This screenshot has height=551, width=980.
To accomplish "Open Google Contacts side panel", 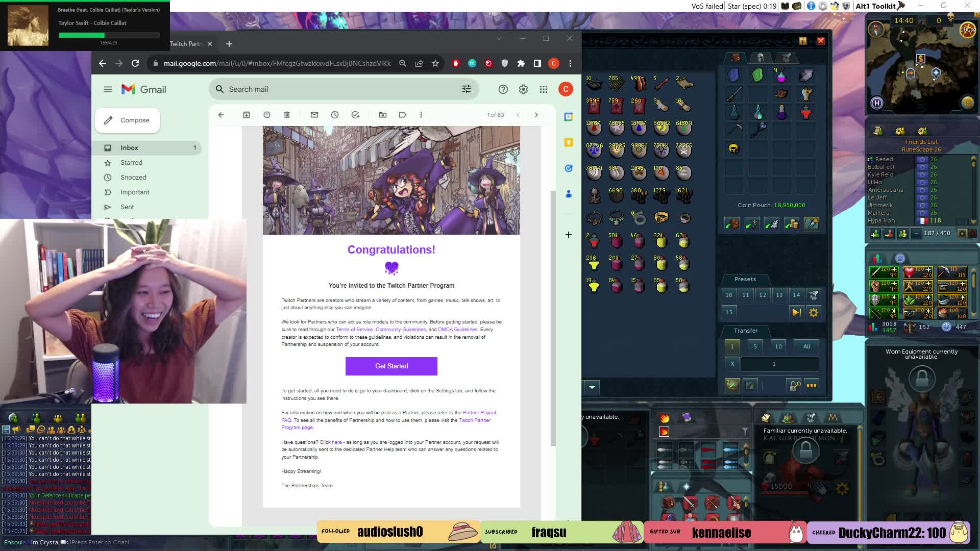I will (569, 194).
